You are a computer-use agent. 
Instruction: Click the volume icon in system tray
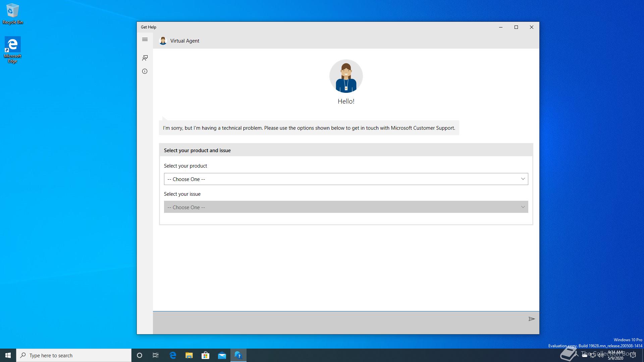pos(600,355)
